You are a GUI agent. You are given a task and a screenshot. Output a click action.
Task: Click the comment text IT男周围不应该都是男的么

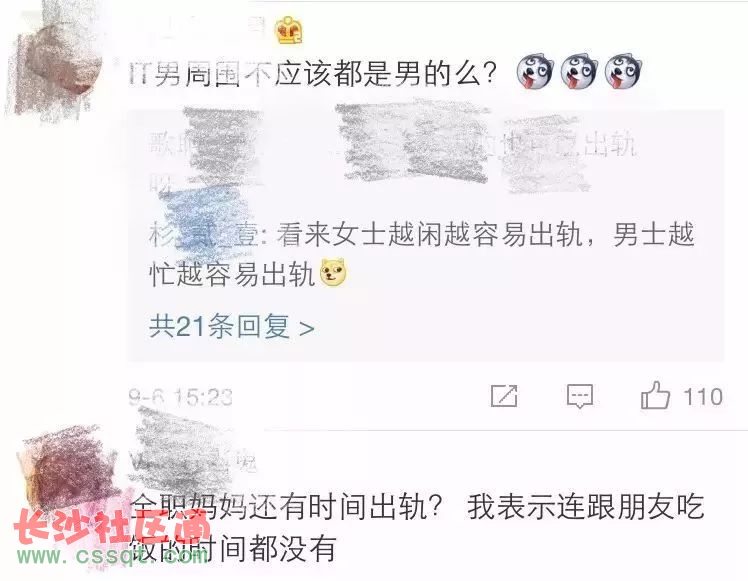(x=313, y=74)
